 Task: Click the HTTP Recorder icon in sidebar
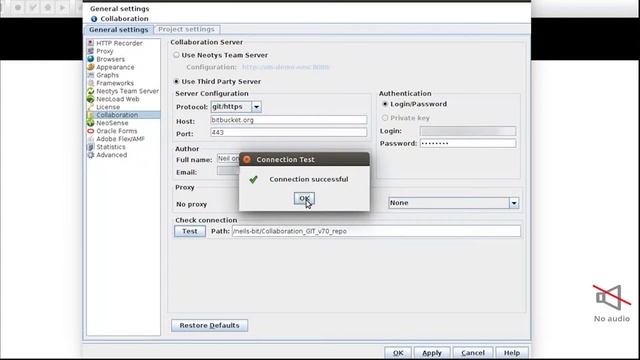(91, 43)
